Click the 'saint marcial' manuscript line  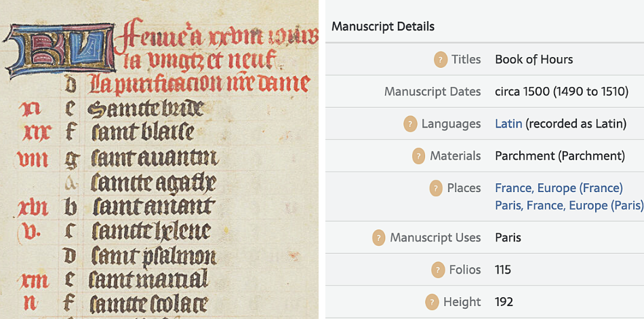(148, 280)
